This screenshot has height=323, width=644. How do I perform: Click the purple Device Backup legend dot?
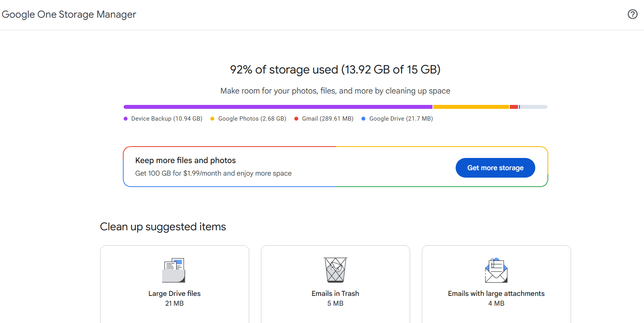point(126,119)
